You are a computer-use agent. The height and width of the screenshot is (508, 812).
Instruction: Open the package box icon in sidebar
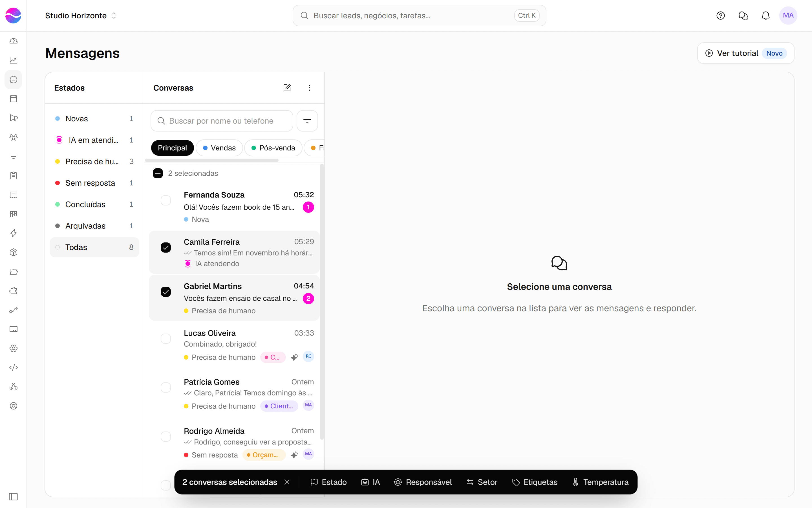coord(14,252)
